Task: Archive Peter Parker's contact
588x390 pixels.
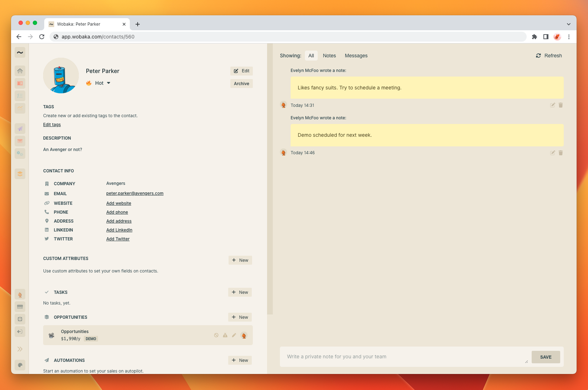Action: pyautogui.click(x=241, y=83)
